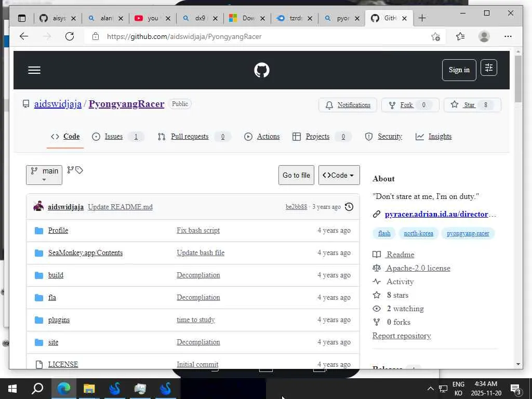Image resolution: width=532 pixels, height=399 pixels.
Task: Click the GitHub Octocat logo
Action: click(x=262, y=70)
